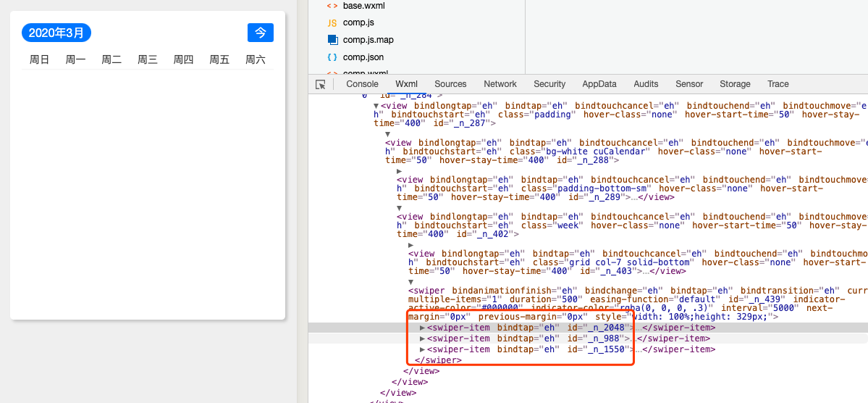Screen dimensions: 868x403
Task: Collapse the swiper node
Action: click(x=410, y=282)
